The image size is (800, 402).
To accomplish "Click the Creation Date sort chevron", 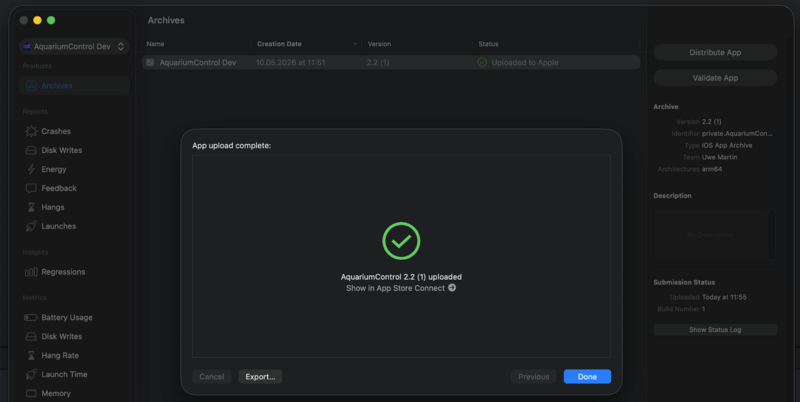I will coord(355,44).
